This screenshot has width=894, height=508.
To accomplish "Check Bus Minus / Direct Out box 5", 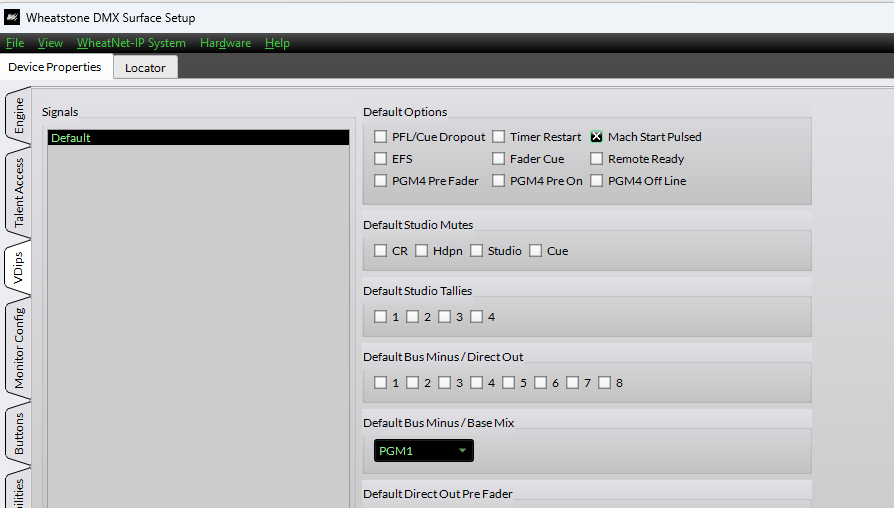I will (x=508, y=383).
